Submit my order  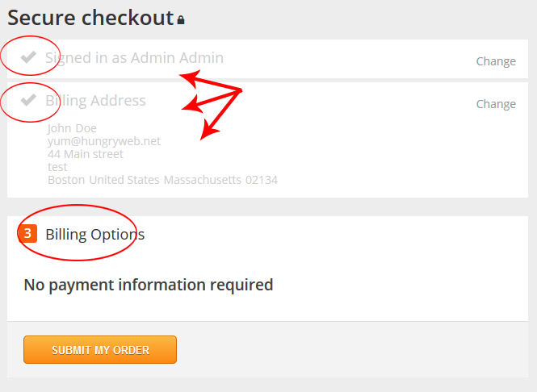(x=100, y=350)
